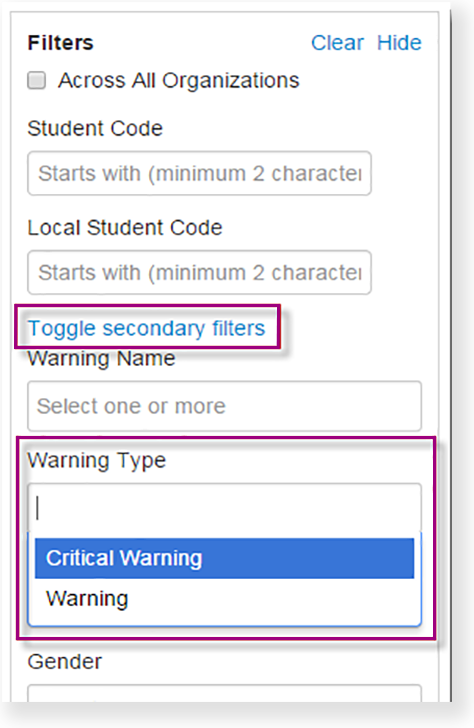Choose the plain Warning option in list
Image resolution: width=474 pixels, height=728 pixels.
click(x=224, y=598)
